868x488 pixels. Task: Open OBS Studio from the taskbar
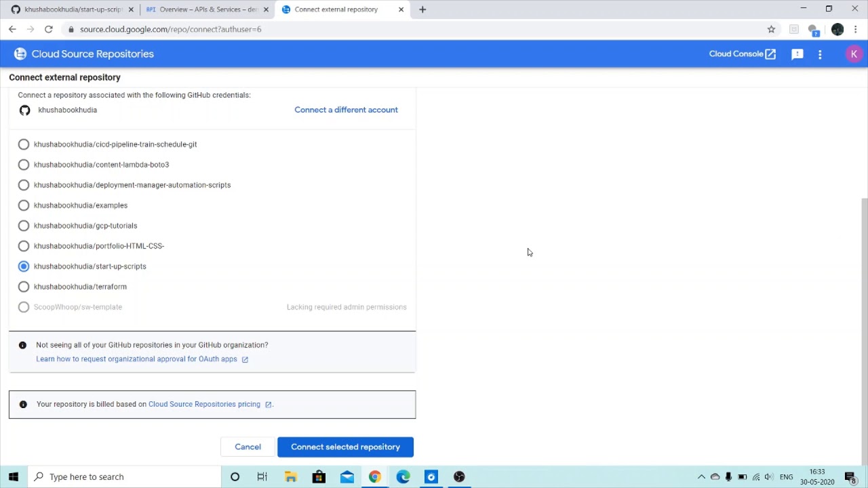[x=459, y=476]
